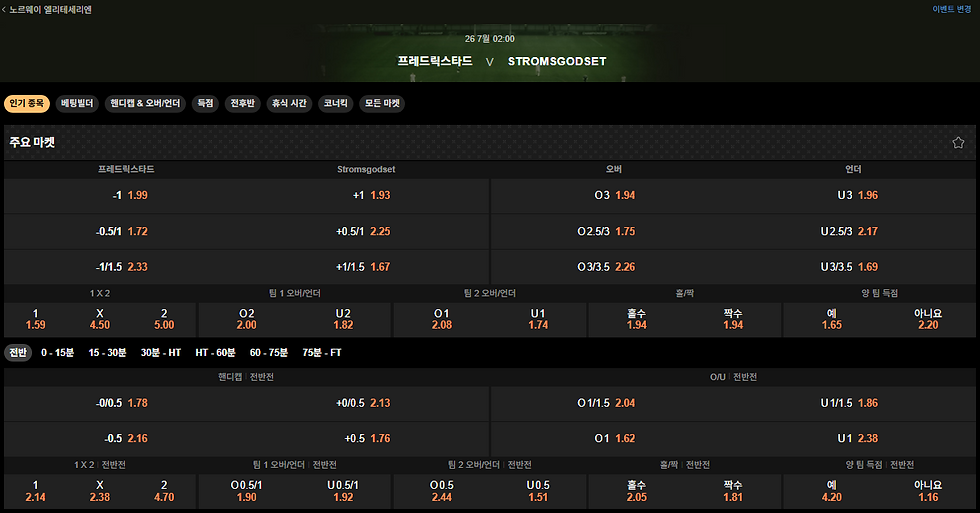Viewport: 980px width, 513px height.
Task: Bet first-half draw X at 2.38
Action: (100, 491)
